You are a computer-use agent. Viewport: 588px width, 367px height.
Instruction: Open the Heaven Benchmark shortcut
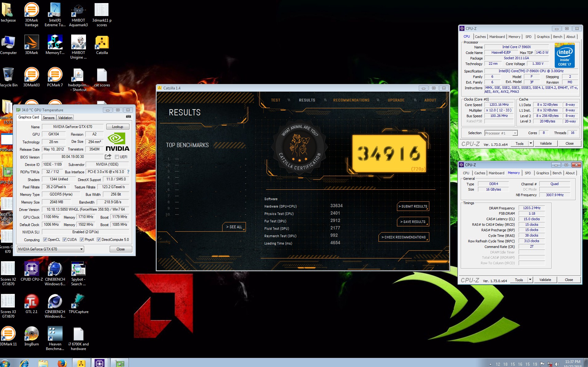[x=55, y=338]
